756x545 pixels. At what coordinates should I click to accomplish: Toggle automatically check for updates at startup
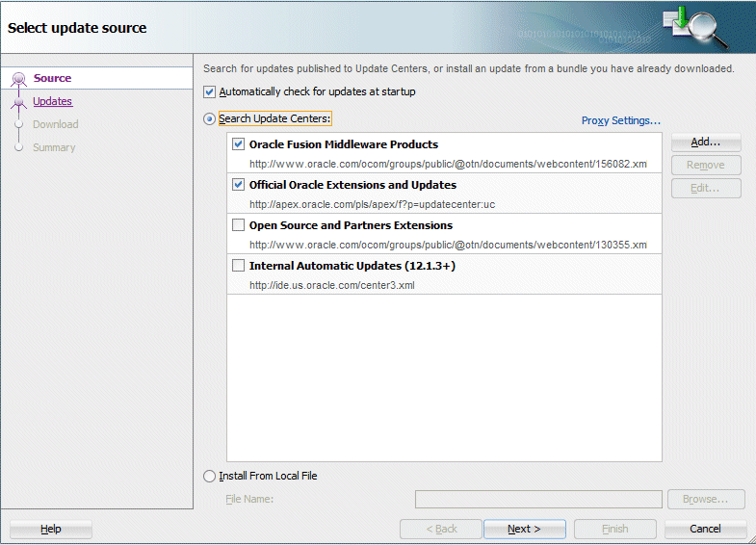pyautogui.click(x=209, y=91)
